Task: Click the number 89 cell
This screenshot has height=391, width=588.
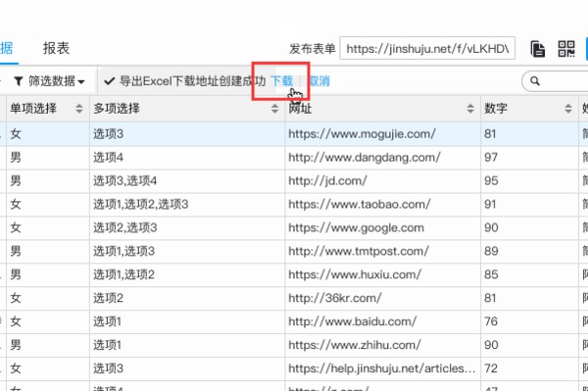Action: point(529,251)
